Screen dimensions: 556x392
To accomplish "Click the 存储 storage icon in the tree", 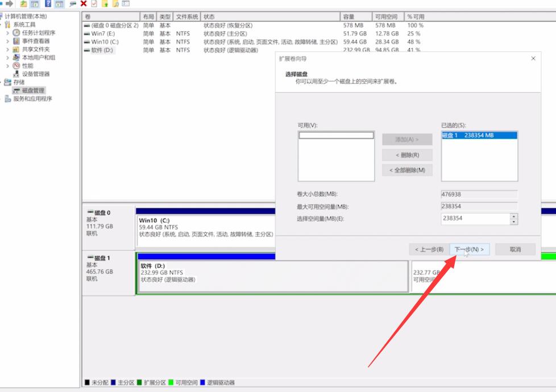I will pos(7,82).
